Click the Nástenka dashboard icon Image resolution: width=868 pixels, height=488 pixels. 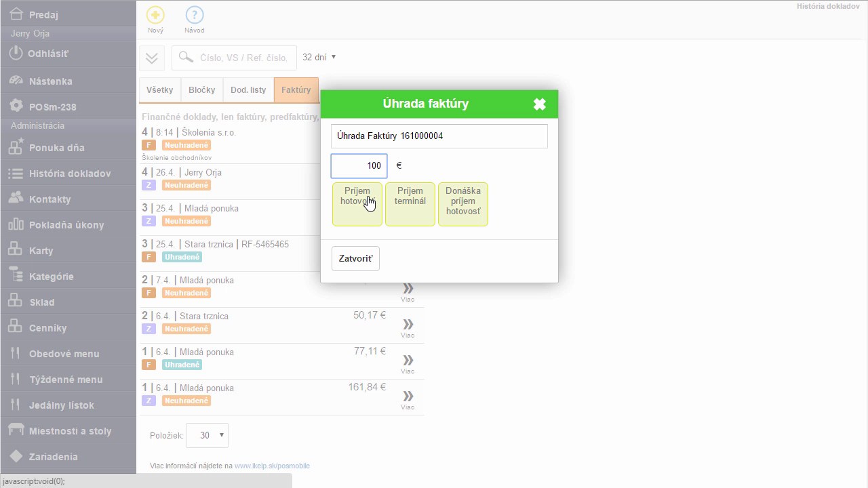tap(16, 81)
